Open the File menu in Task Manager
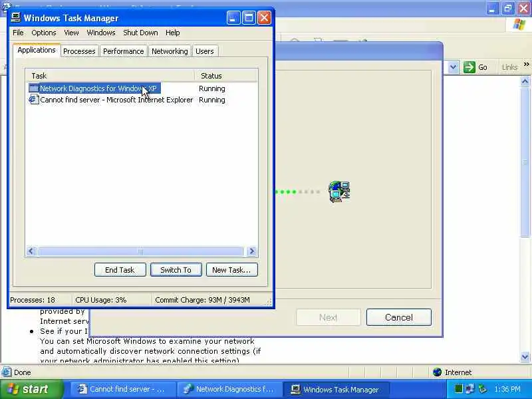 [18, 33]
